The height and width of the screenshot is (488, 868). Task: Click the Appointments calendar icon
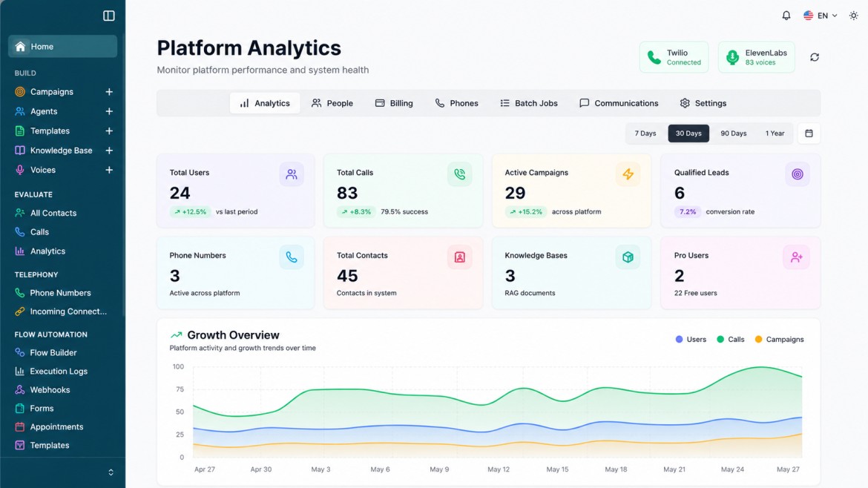click(20, 426)
